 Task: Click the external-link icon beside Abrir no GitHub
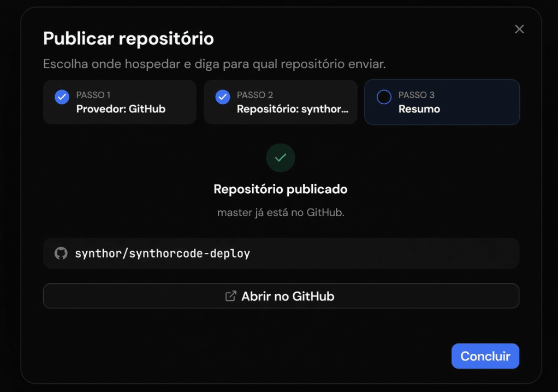(x=230, y=296)
